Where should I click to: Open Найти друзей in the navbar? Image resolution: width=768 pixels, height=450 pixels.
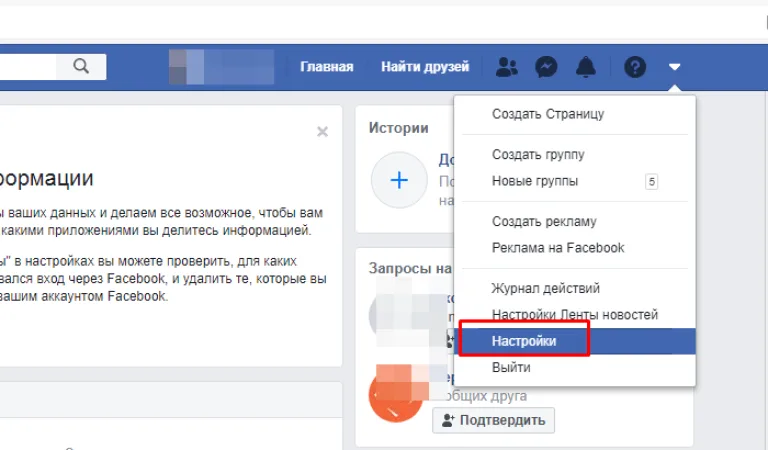[425, 67]
